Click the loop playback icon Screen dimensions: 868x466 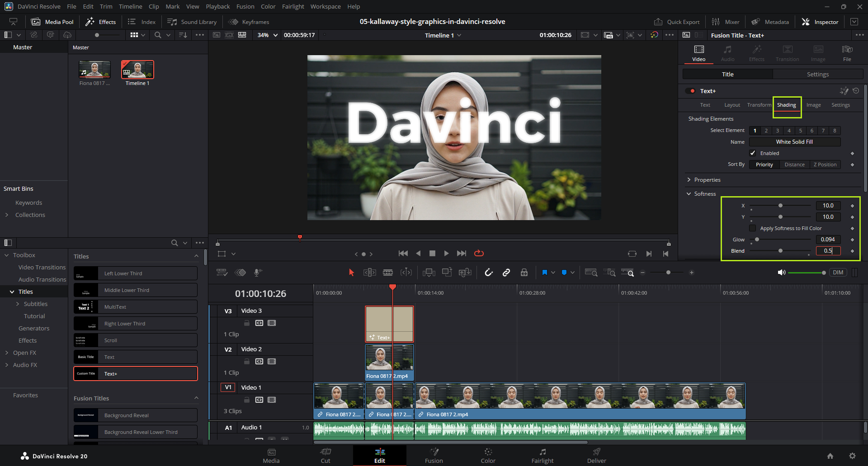[479, 254]
